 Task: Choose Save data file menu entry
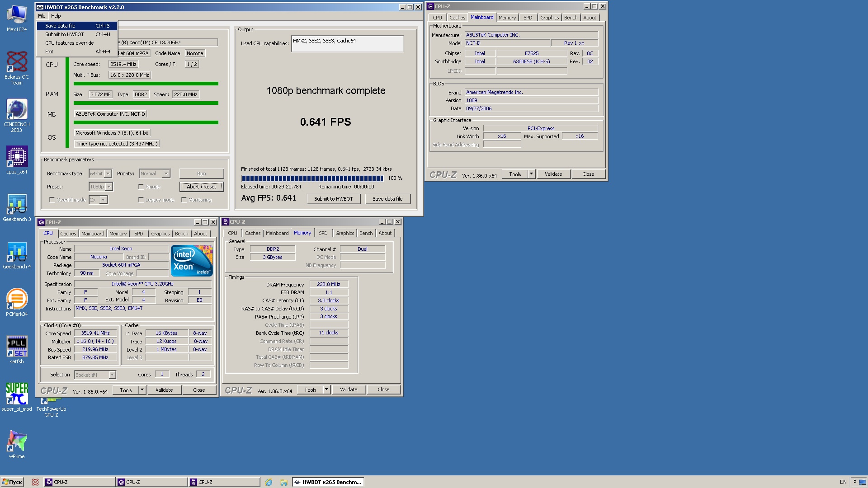point(77,26)
